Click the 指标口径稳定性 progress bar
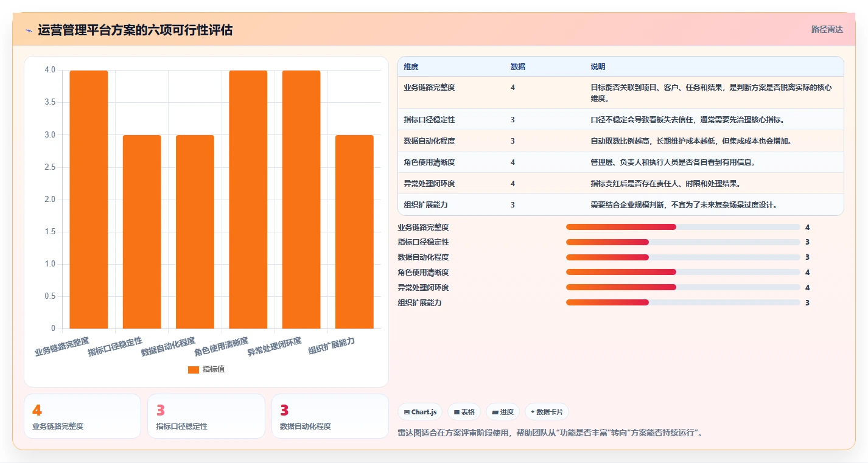The image size is (868, 463). [x=683, y=242]
